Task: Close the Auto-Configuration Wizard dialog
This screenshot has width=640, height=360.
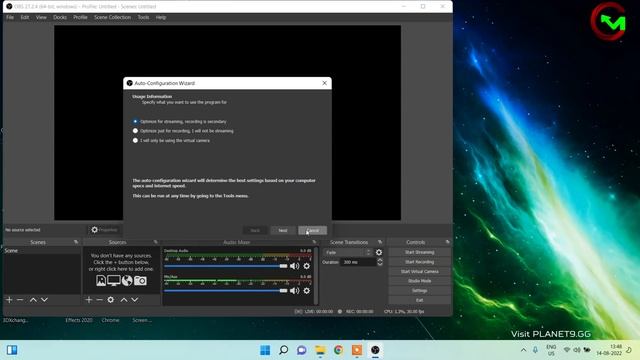Action: tap(324, 83)
